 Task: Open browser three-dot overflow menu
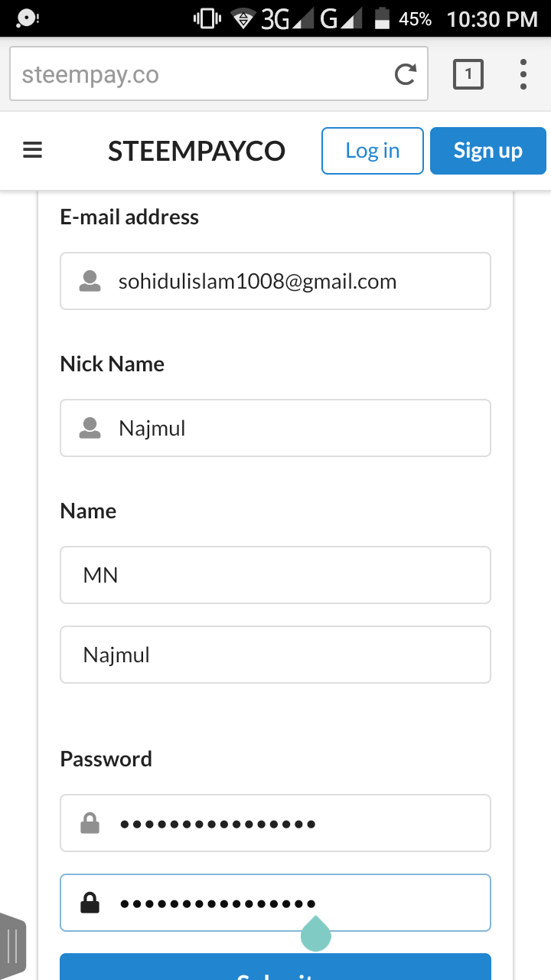(x=523, y=74)
